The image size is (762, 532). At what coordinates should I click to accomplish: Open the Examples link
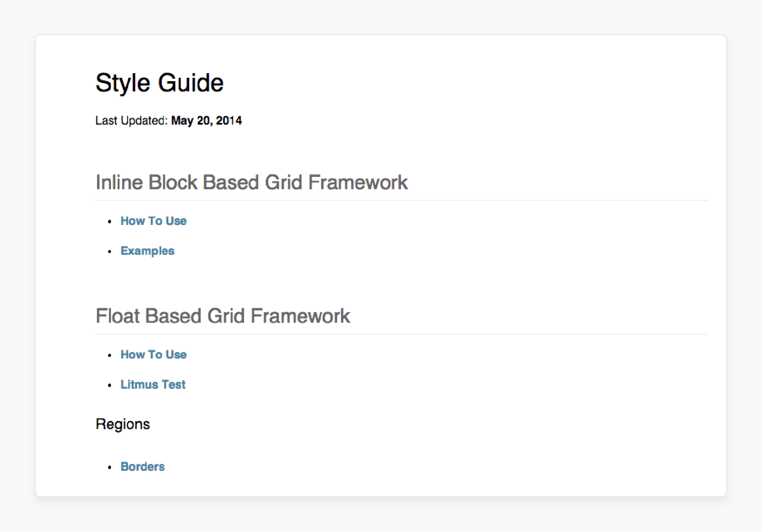pyautogui.click(x=148, y=251)
